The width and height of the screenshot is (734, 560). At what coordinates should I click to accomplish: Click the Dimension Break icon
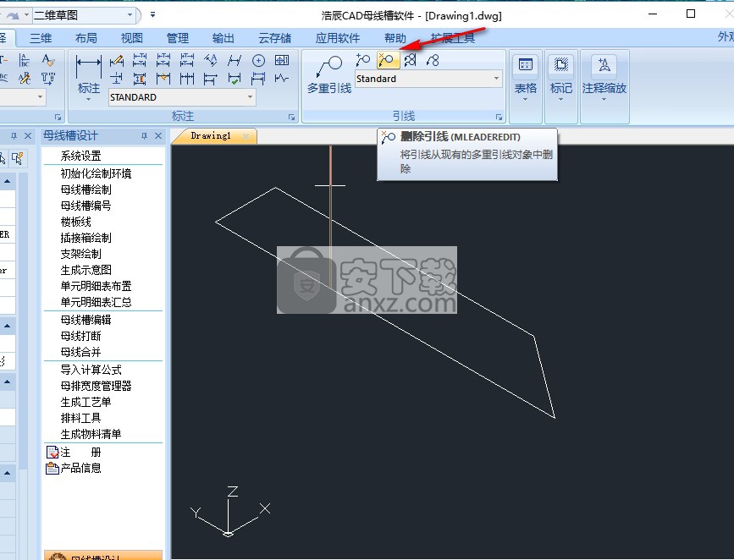(x=117, y=79)
